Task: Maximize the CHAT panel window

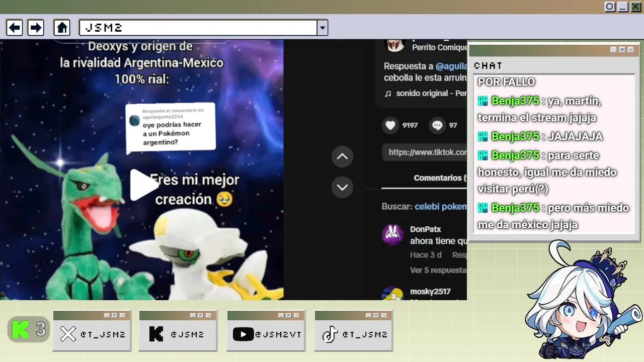Action: (x=622, y=50)
